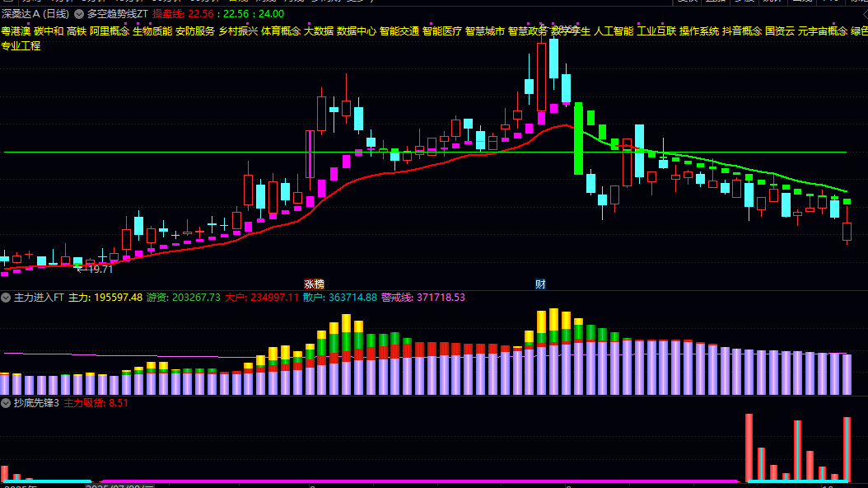Open the 安防服务 concept tag
This screenshot has height=488, width=868.
pos(195,31)
